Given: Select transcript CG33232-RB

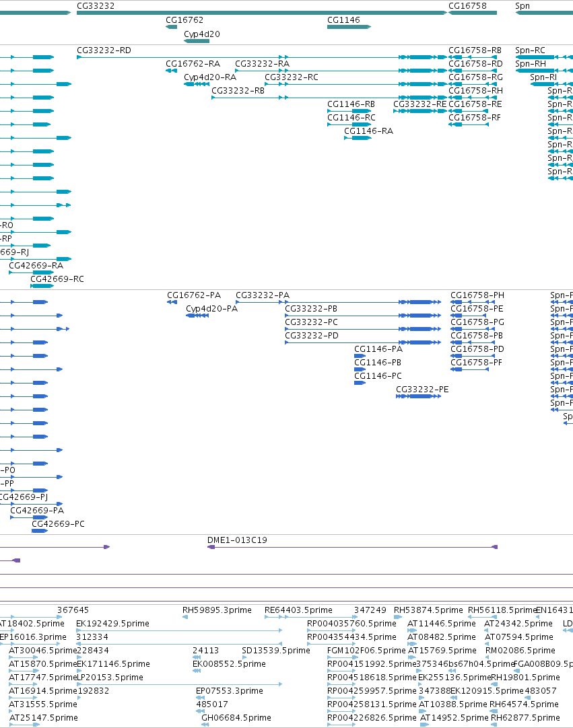Looking at the screenshot, I should (x=329, y=98).
